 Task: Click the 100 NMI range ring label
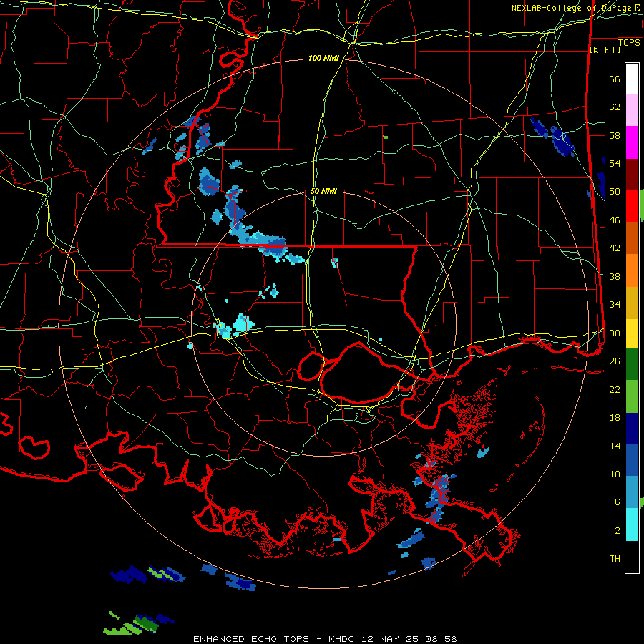pos(323,59)
